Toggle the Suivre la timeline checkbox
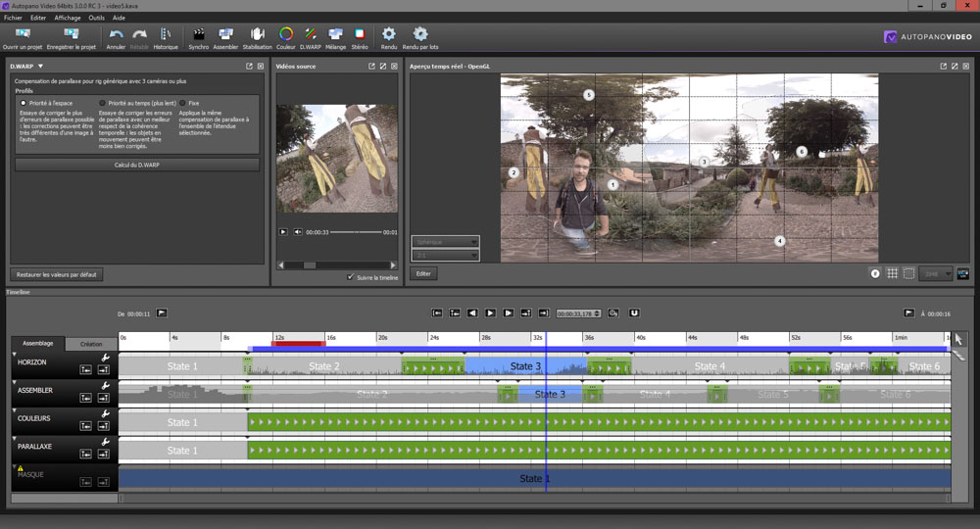This screenshot has width=980, height=529. (x=351, y=277)
